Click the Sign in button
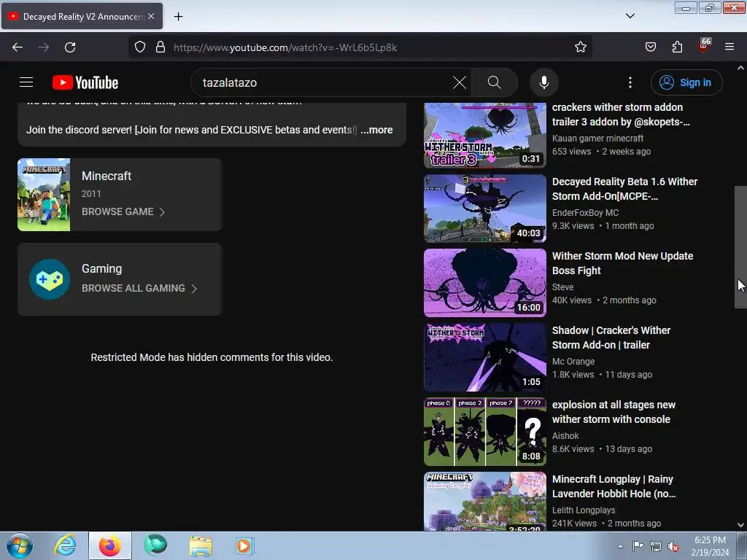The width and height of the screenshot is (747, 560). tap(686, 82)
